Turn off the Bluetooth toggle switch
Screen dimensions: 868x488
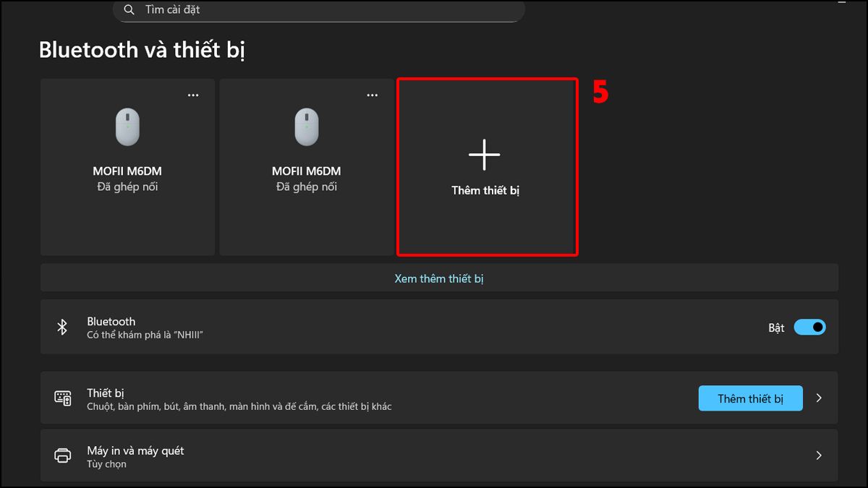click(809, 328)
